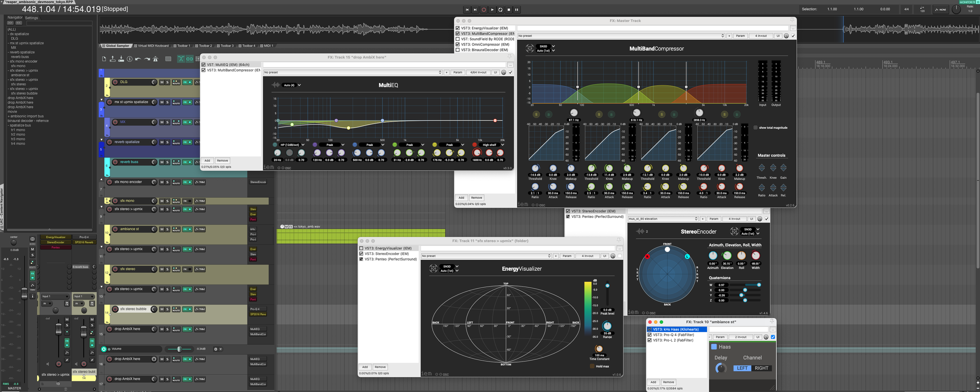This screenshot has width=980, height=392.
Task: Click the undo arrow toolbar icon
Action: coord(138,59)
